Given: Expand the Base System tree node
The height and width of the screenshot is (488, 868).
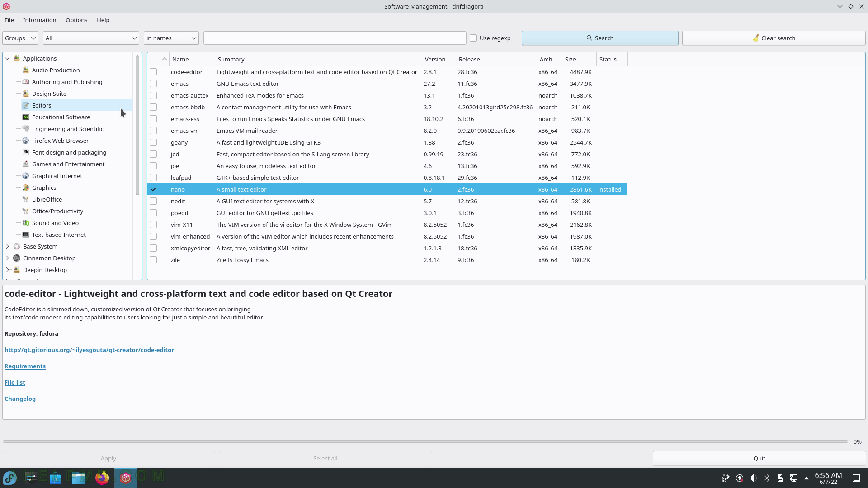Looking at the screenshot, I should (x=7, y=246).
